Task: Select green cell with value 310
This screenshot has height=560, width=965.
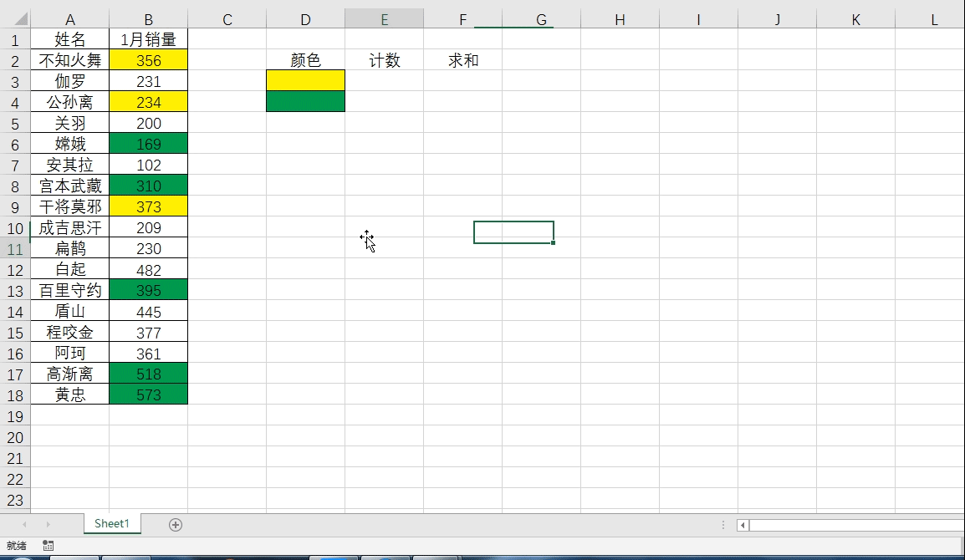Action: tap(148, 186)
